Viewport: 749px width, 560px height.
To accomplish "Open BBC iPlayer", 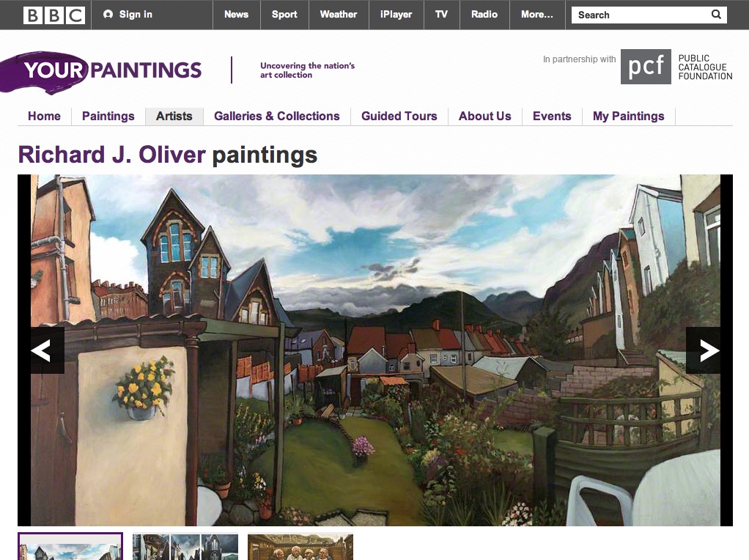I will coord(396,15).
